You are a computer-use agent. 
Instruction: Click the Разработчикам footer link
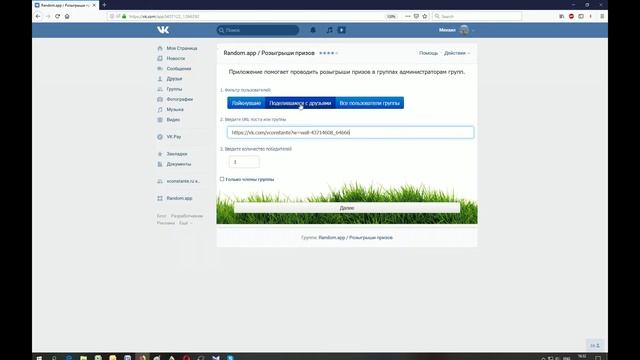tap(187, 216)
